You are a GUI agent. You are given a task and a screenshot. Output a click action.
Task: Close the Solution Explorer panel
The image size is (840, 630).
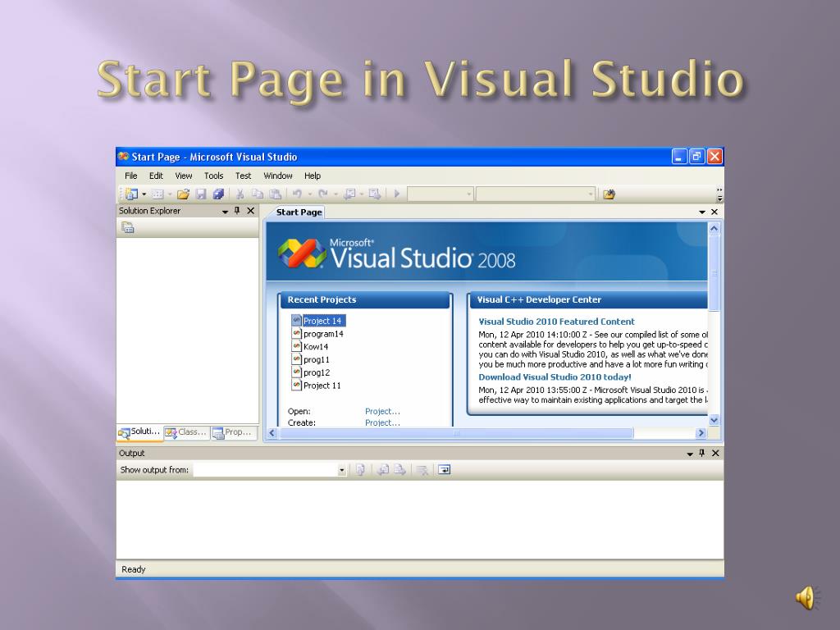click(250, 211)
